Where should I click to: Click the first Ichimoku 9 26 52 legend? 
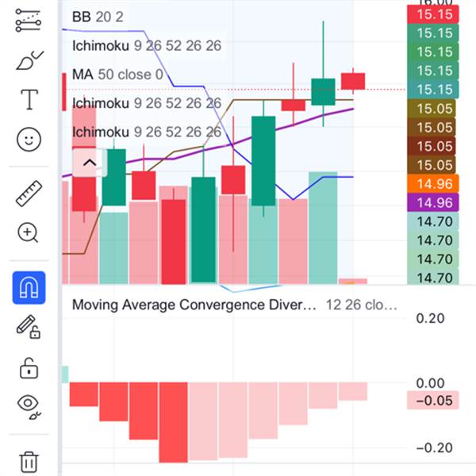point(146,45)
